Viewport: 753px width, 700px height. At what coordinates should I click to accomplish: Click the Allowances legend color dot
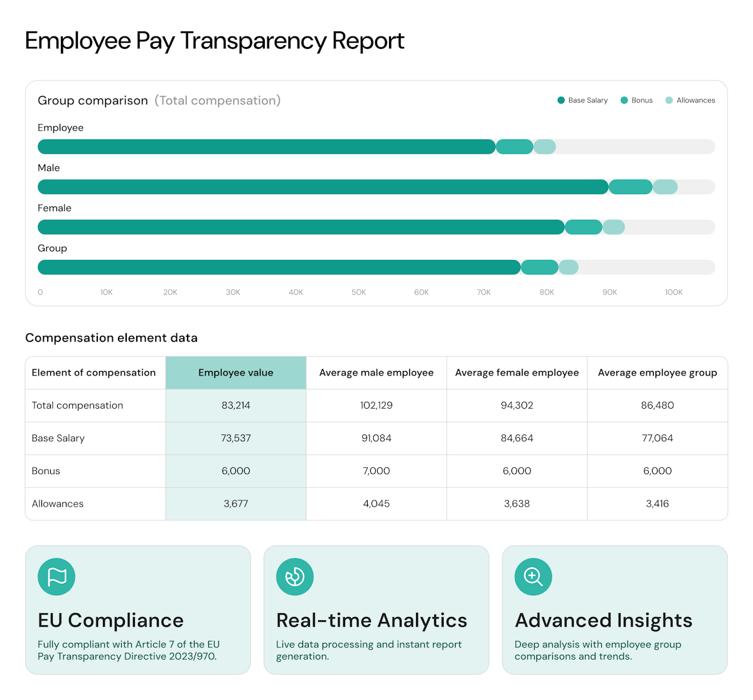pos(669,100)
